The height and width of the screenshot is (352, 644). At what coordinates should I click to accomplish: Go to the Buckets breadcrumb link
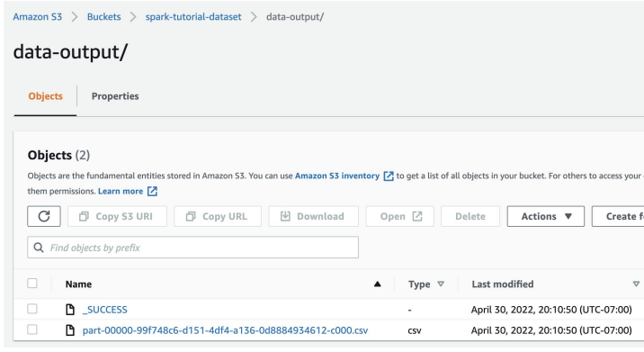coord(104,17)
